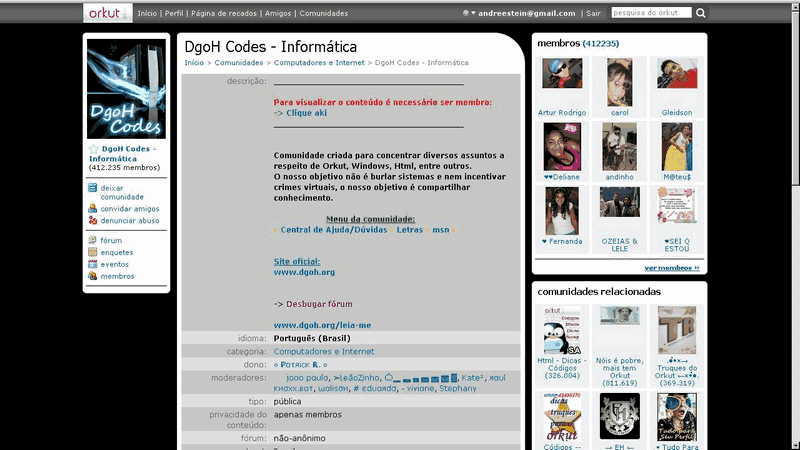Open Gleidson member photo
800x450 pixels.
coord(677,73)
